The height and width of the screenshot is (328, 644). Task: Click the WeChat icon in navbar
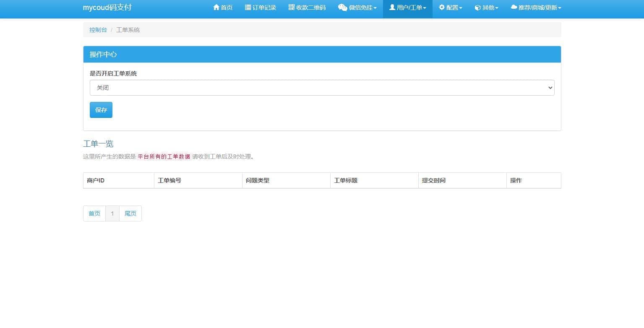(x=342, y=8)
